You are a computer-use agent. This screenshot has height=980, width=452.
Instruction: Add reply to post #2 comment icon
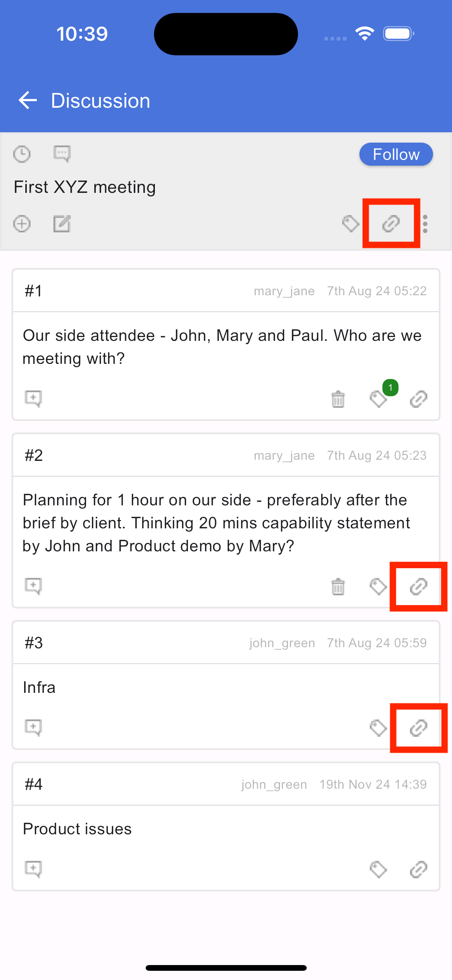33,586
